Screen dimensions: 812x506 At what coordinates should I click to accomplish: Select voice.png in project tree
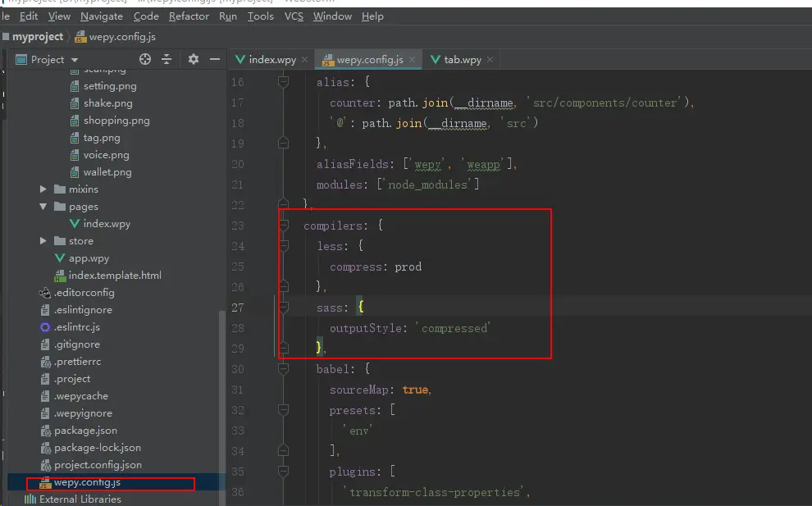pos(106,155)
